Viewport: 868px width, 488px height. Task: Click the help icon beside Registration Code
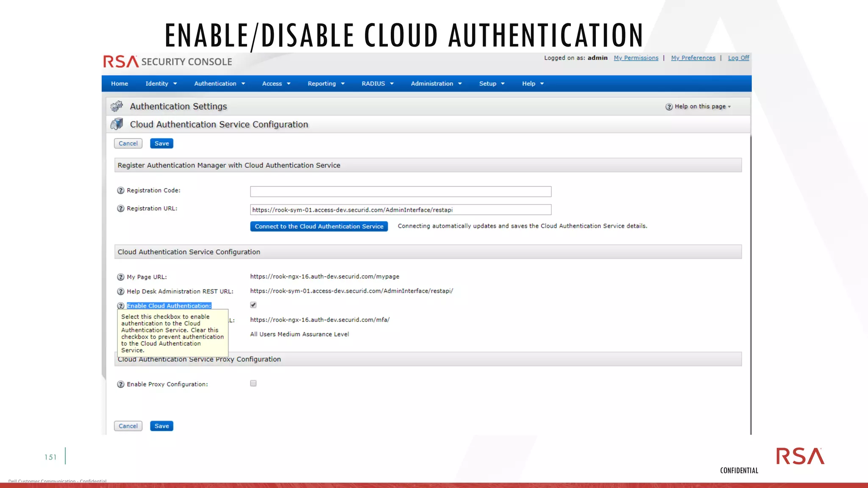click(x=121, y=191)
